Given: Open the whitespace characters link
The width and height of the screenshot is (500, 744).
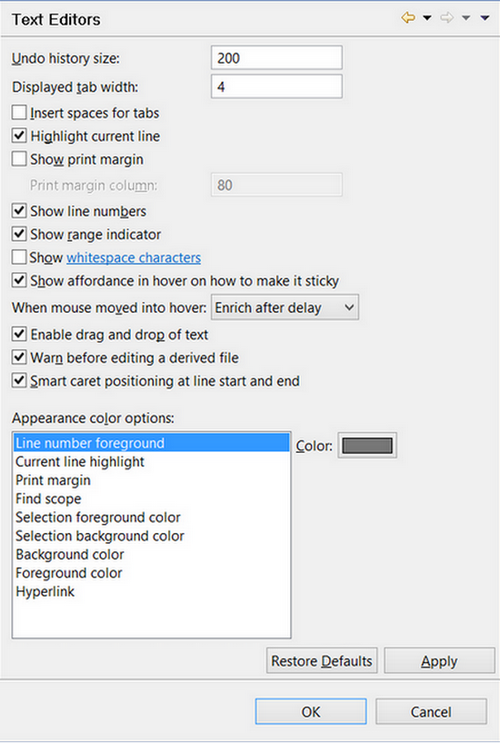Looking at the screenshot, I should (x=133, y=258).
